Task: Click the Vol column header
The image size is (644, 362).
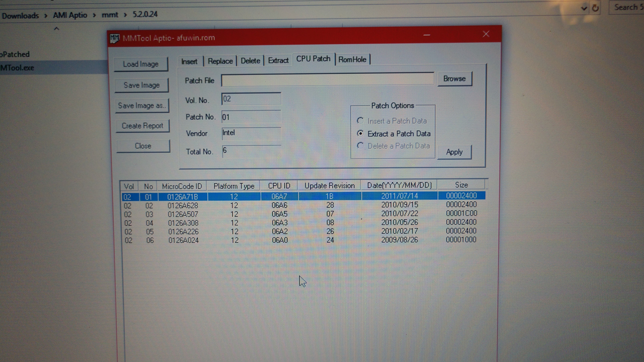Action: (x=129, y=187)
